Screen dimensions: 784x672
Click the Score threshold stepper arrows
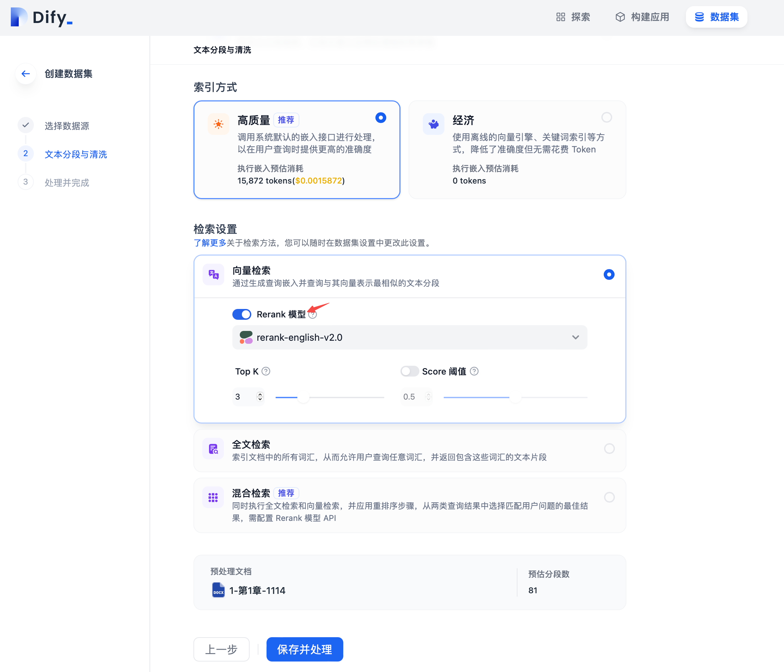coord(428,397)
